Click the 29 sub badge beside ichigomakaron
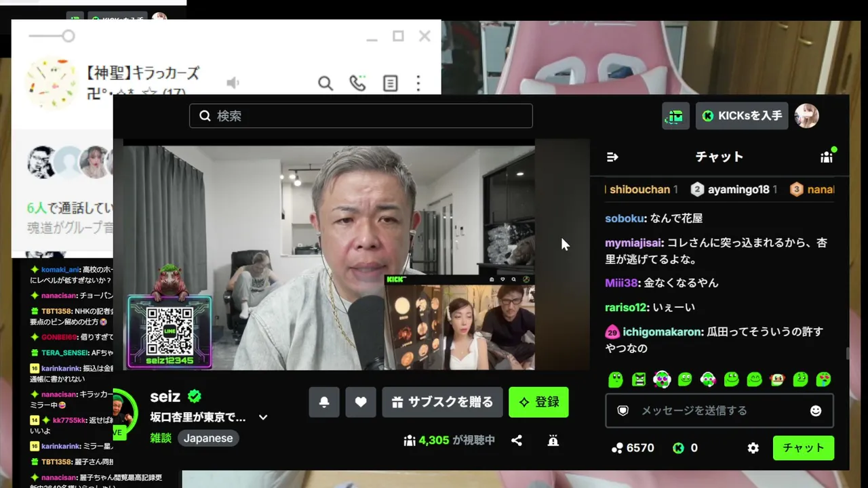Image resolution: width=868 pixels, height=488 pixels. 612,332
